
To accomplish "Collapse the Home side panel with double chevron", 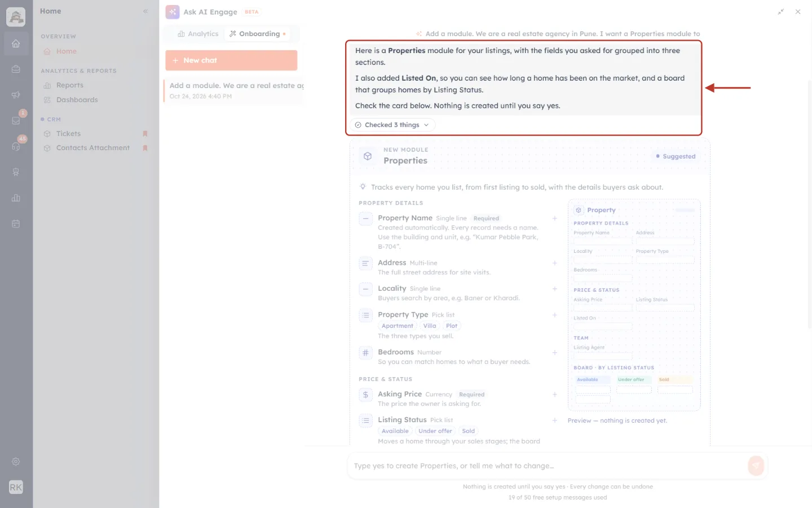I will point(145,11).
